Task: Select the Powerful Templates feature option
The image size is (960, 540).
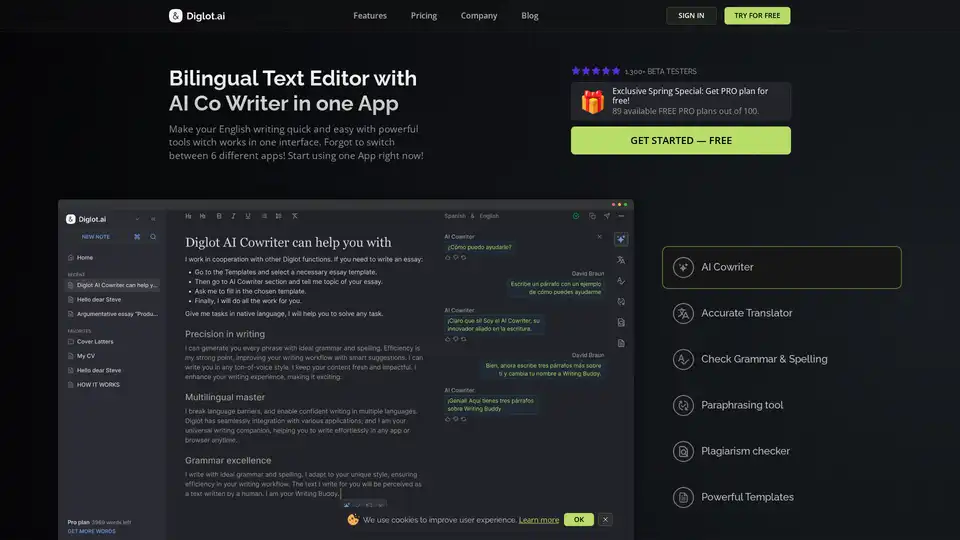Action: tap(781, 497)
